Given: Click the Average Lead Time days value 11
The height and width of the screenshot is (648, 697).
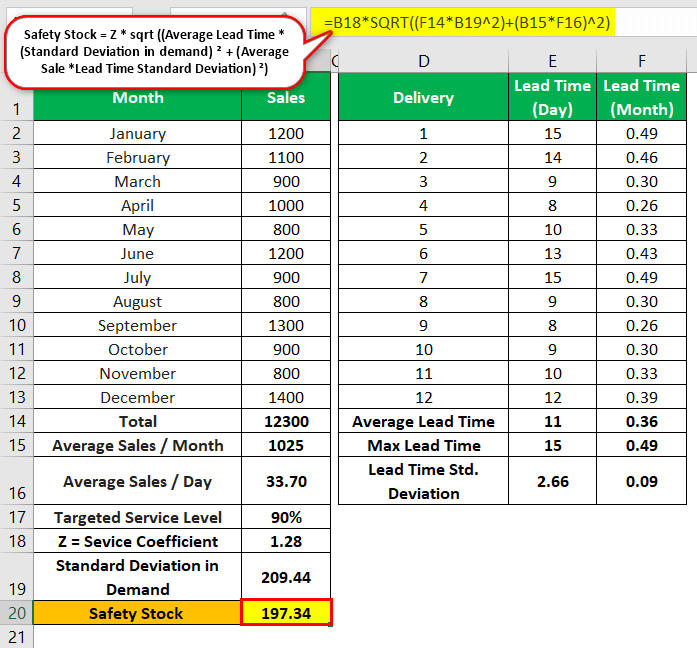Looking at the screenshot, I should coord(552,421).
